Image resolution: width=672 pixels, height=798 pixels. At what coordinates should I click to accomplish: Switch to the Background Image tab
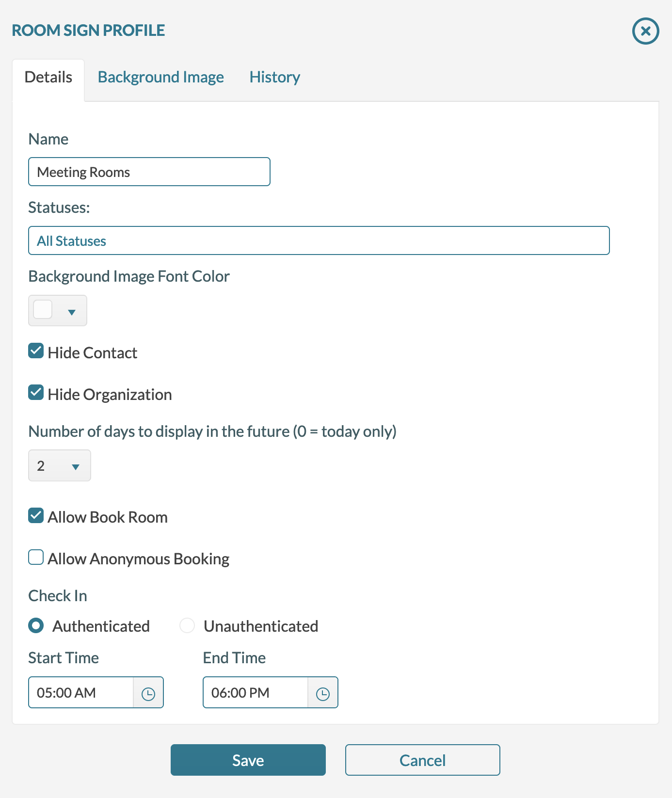(x=160, y=78)
